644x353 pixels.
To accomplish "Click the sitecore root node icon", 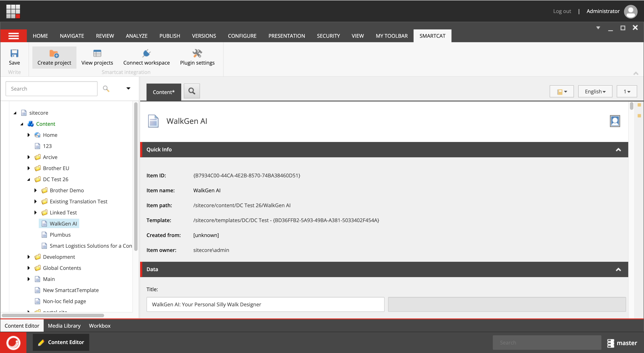I will pos(24,113).
